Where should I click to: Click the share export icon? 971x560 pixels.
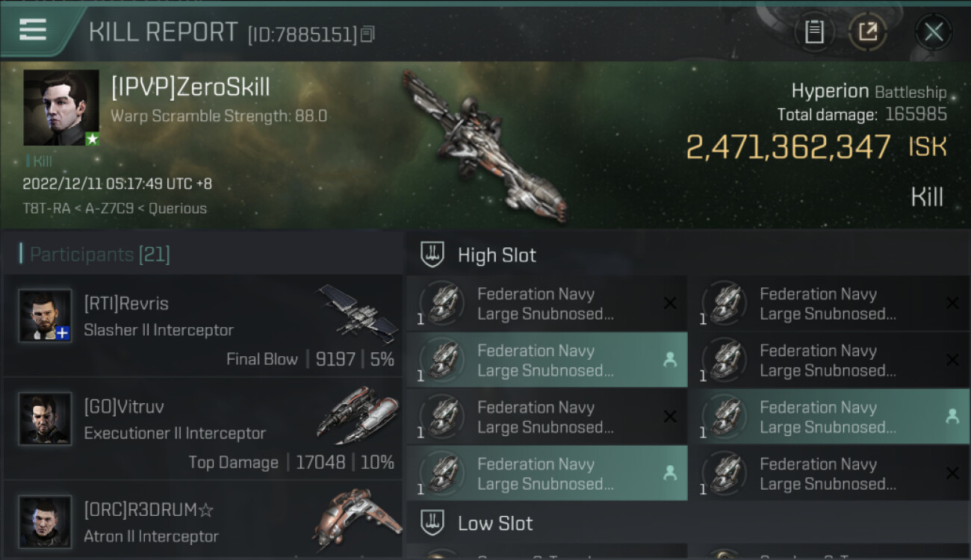click(x=868, y=32)
